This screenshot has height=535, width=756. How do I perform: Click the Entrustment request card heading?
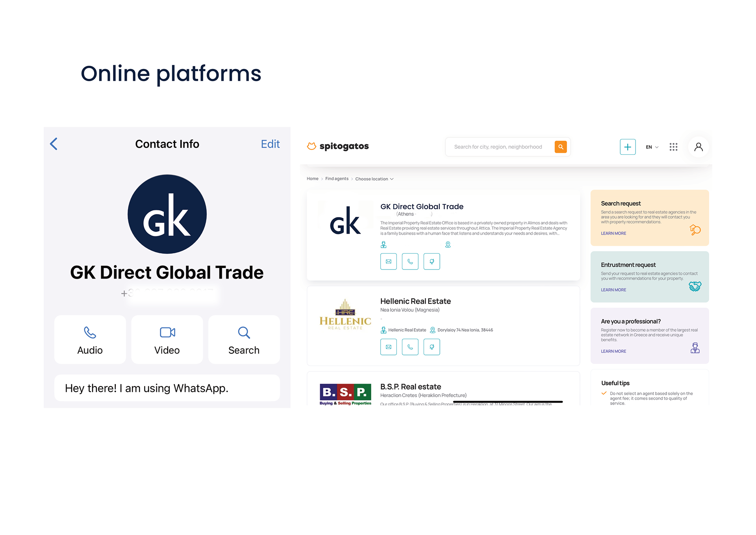[x=628, y=265]
